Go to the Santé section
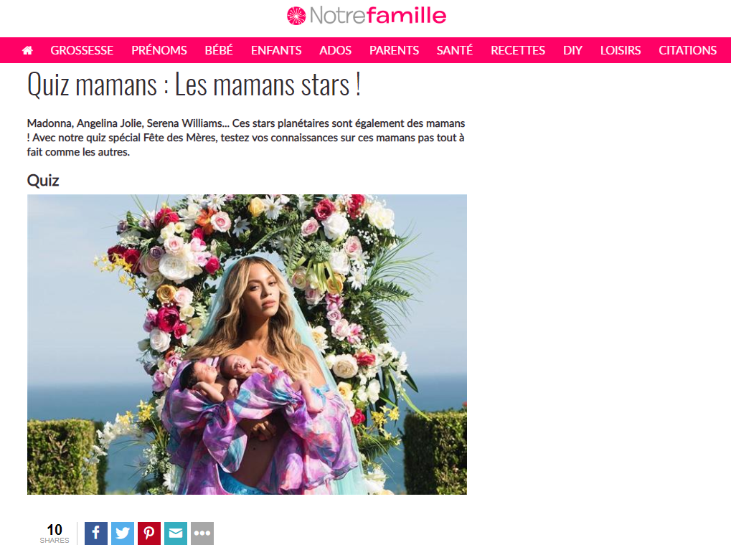This screenshot has width=731, height=560. click(455, 50)
